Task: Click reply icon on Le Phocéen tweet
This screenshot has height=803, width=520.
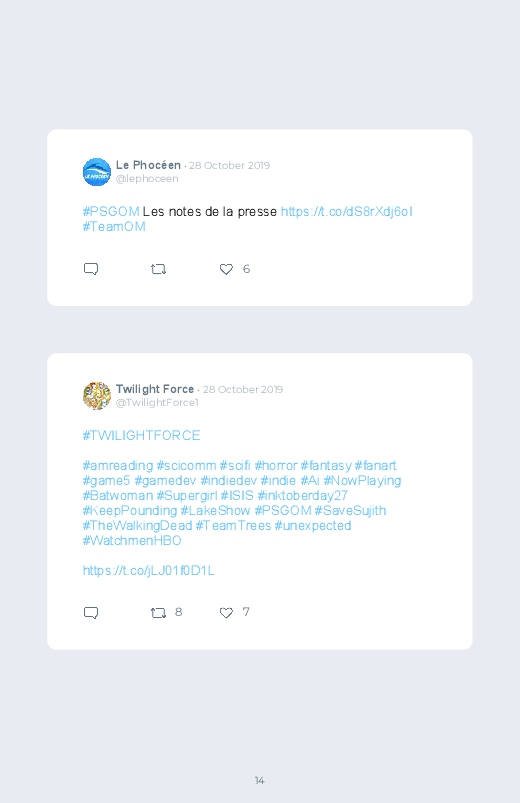Action: click(91, 269)
